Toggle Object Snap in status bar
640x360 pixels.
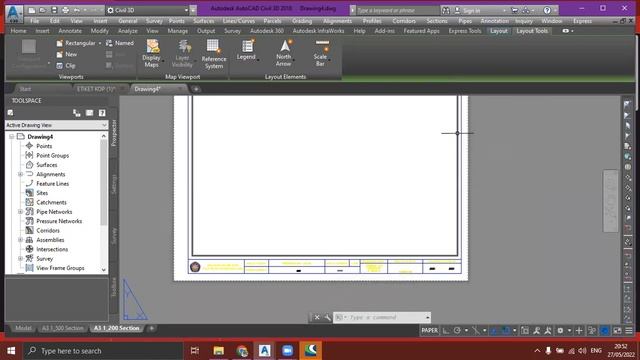(x=506, y=331)
